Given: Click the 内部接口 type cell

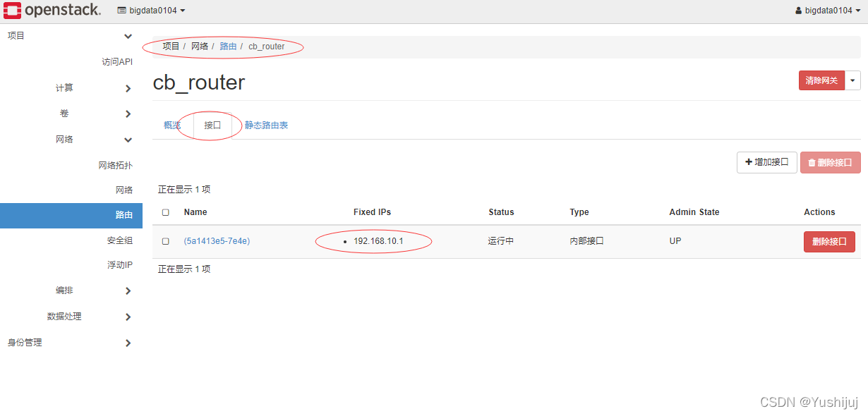Looking at the screenshot, I should [x=587, y=241].
